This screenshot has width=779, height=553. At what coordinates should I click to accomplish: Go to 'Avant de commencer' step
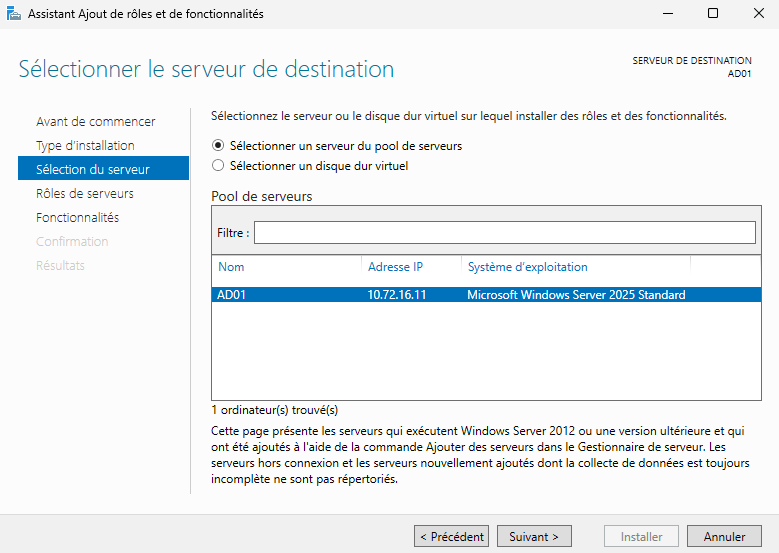pos(96,122)
